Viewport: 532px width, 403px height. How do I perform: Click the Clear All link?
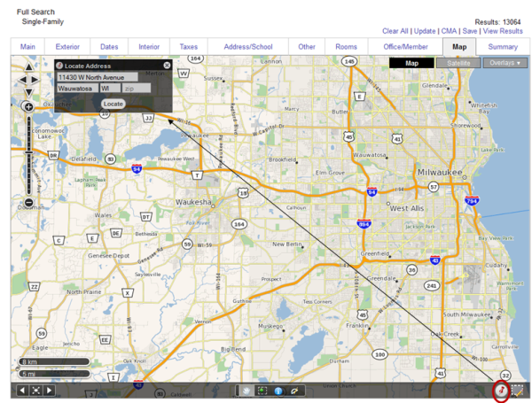click(395, 31)
